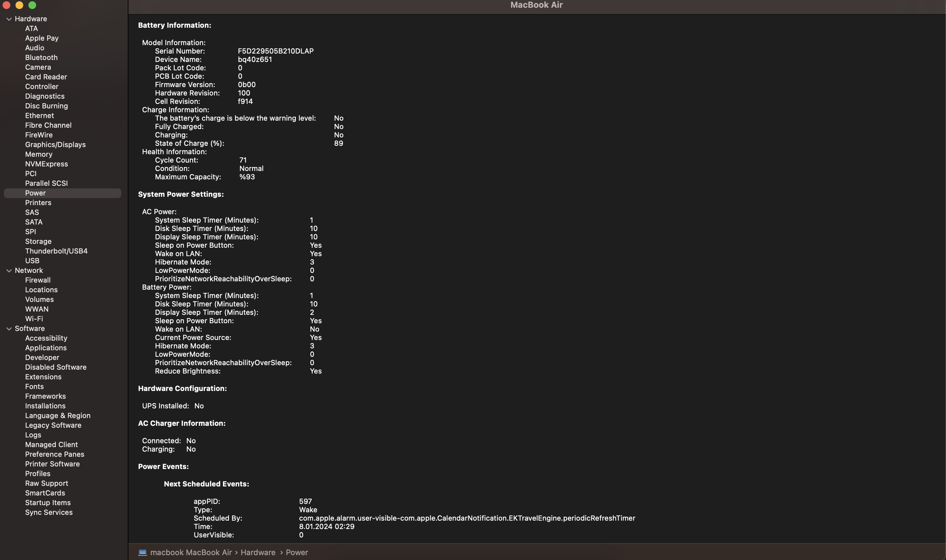Select Audio in the sidebar
The image size is (946, 560).
[x=35, y=48]
